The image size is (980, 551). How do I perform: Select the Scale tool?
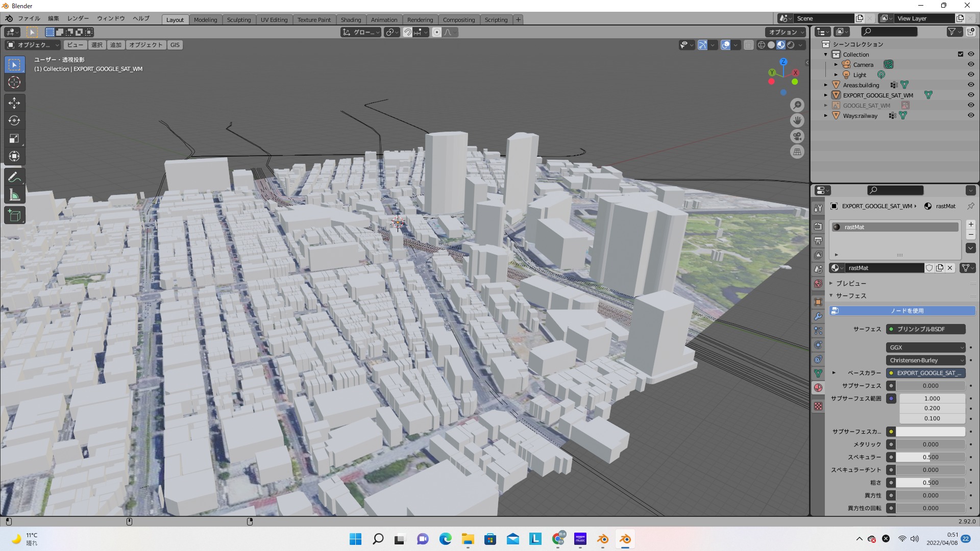point(14,139)
